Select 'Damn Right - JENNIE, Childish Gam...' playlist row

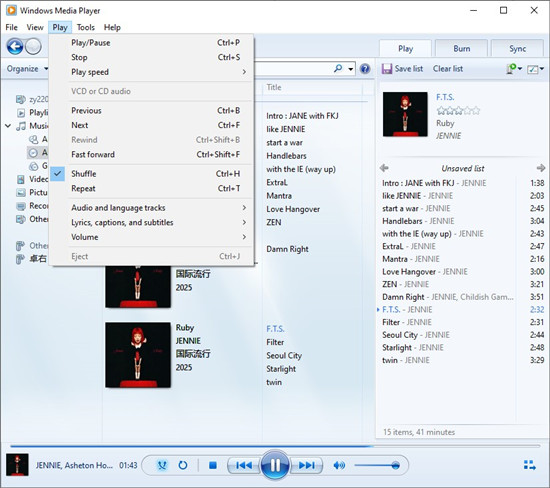pyautogui.click(x=463, y=297)
